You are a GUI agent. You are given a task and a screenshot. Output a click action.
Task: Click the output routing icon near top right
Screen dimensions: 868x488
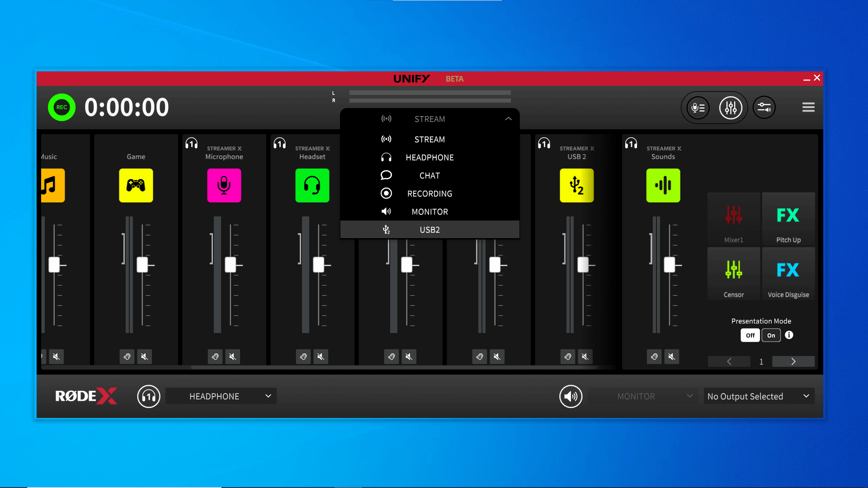click(x=764, y=108)
